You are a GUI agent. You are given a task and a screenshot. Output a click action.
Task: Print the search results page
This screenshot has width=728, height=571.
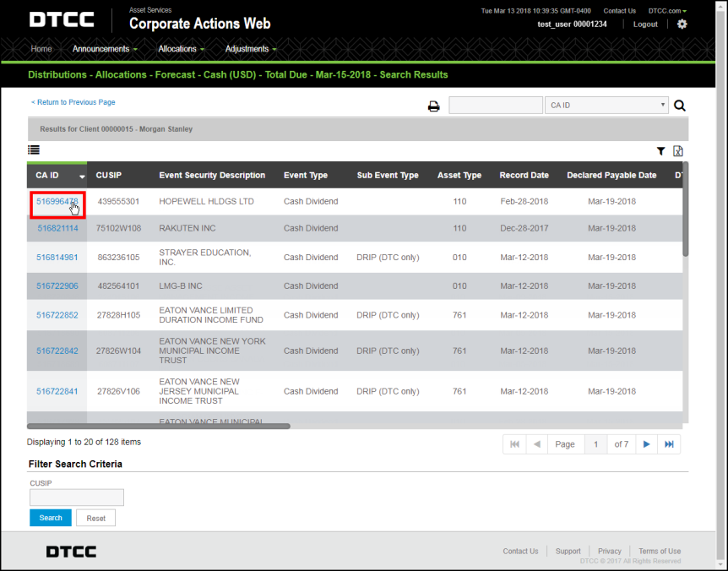(433, 106)
